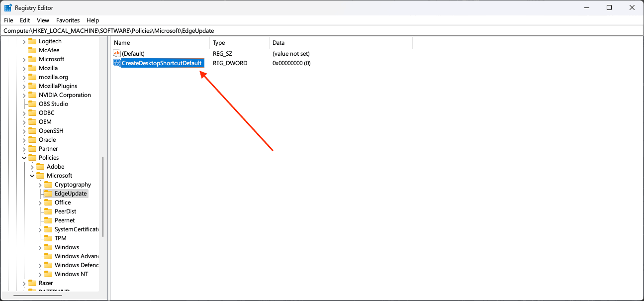Click the 0x00000000 (0) data cell
This screenshot has width=644, height=301.
coord(291,63)
